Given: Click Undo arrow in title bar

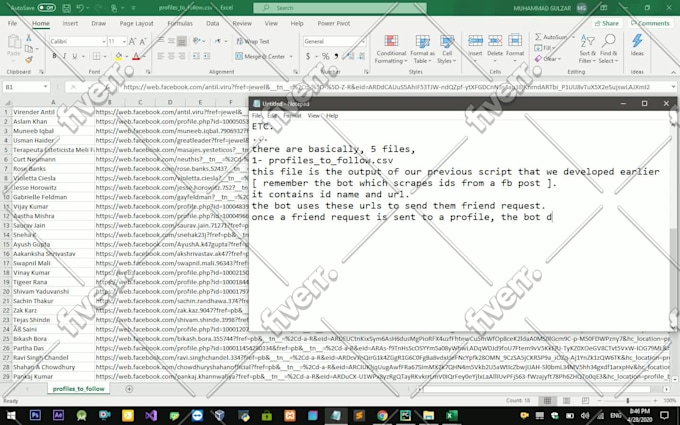Looking at the screenshot, I should [80, 8].
